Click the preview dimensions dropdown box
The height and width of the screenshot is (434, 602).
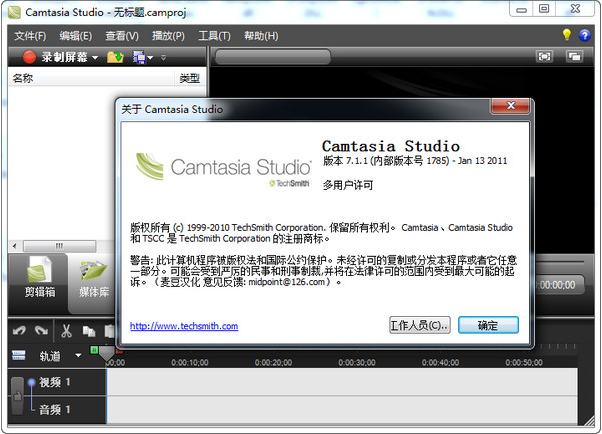click(x=273, y=57)
